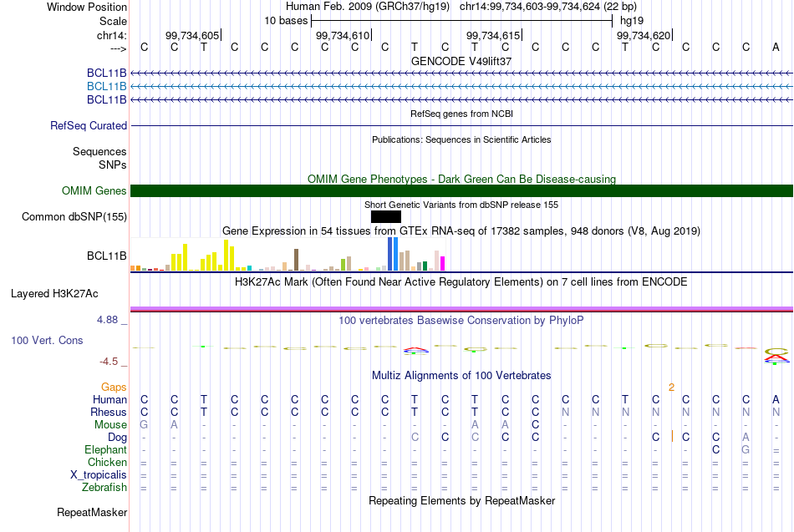This screenshot has height=532, width=794.
Task: Click the 4.88 PhyloP upper limit value
Action: click(x=107, y=320)
